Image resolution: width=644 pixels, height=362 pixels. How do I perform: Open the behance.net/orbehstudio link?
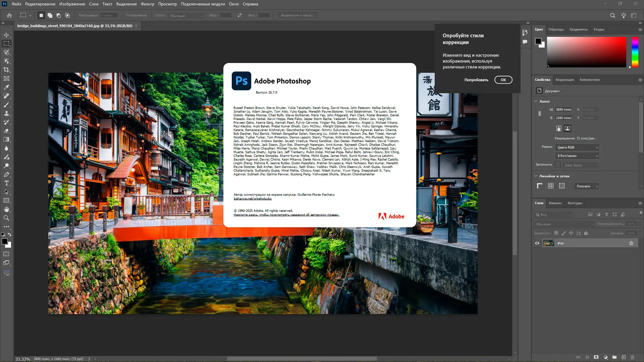253,198
